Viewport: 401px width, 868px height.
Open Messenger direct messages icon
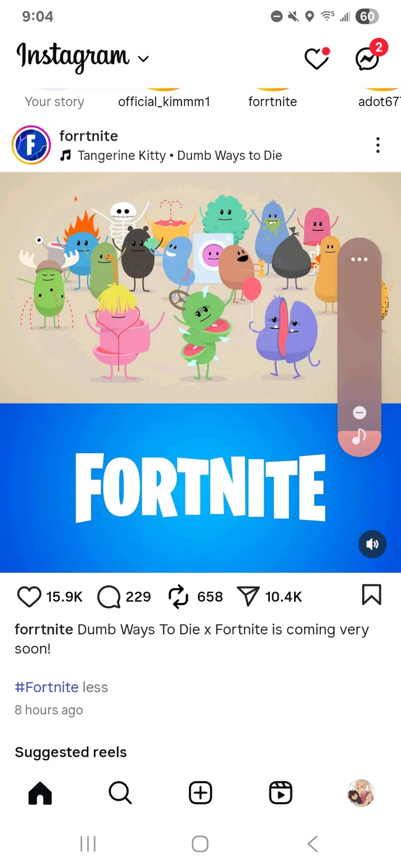pos(368,58)
